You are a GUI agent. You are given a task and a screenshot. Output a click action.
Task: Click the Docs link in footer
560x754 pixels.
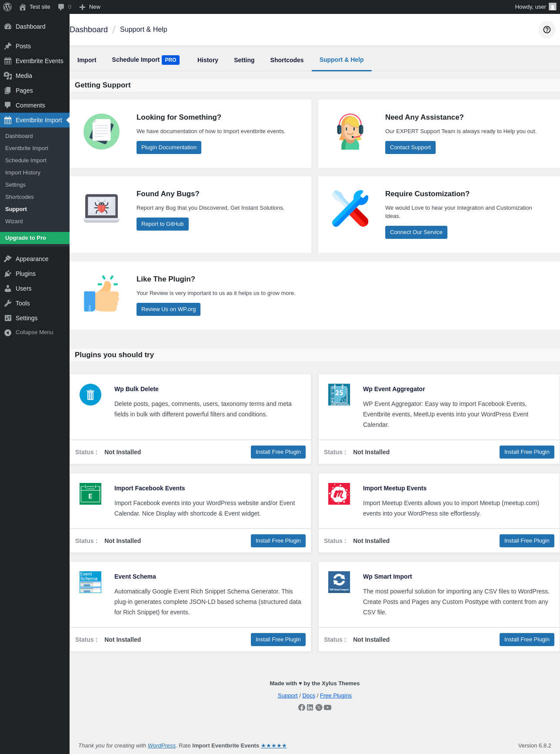(x=309, y=696)
